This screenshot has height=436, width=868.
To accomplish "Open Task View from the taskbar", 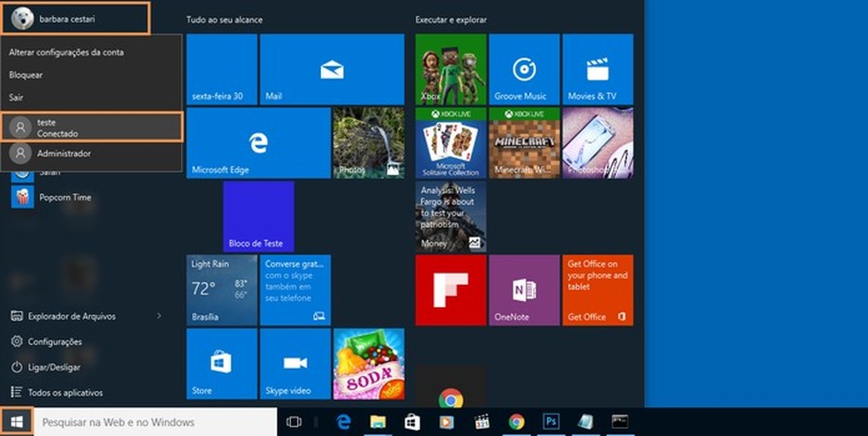I will coord(294,422).
